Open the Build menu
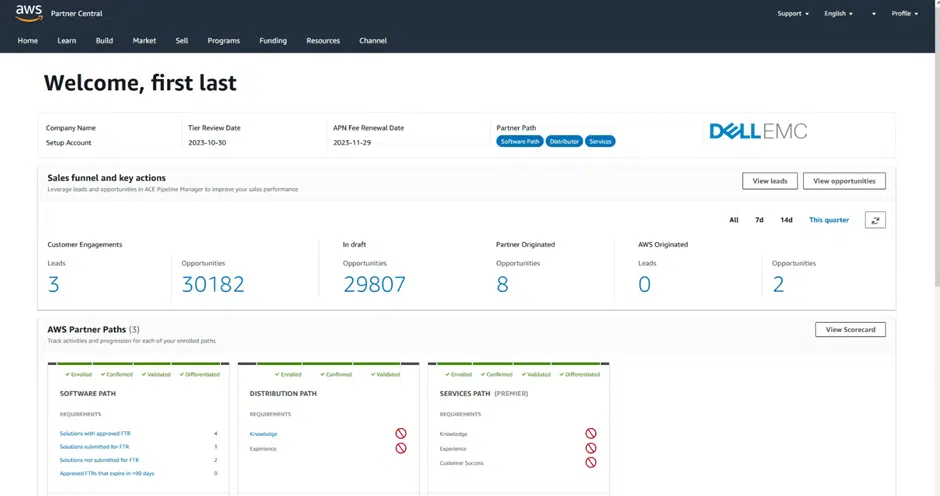 (x=104, y=41)
